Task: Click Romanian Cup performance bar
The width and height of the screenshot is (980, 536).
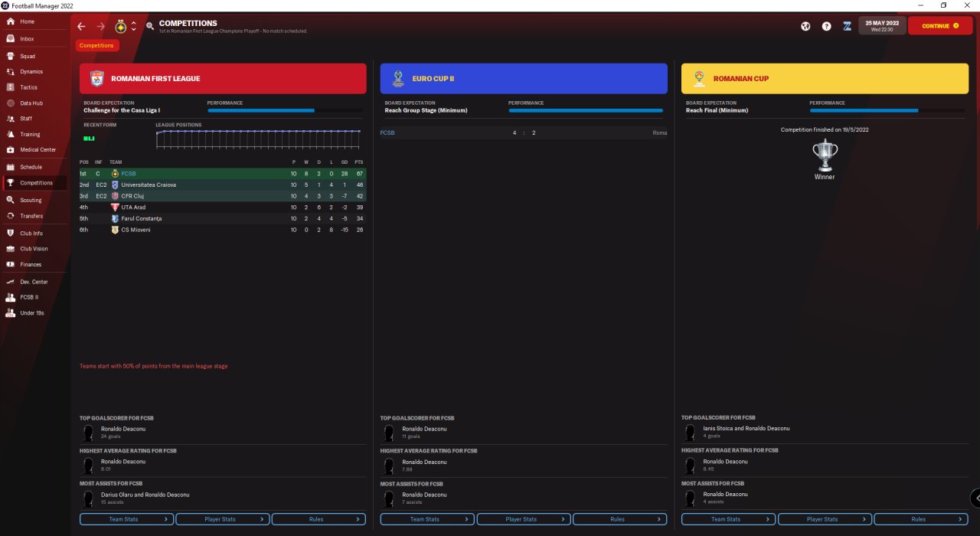Action: 887,111
